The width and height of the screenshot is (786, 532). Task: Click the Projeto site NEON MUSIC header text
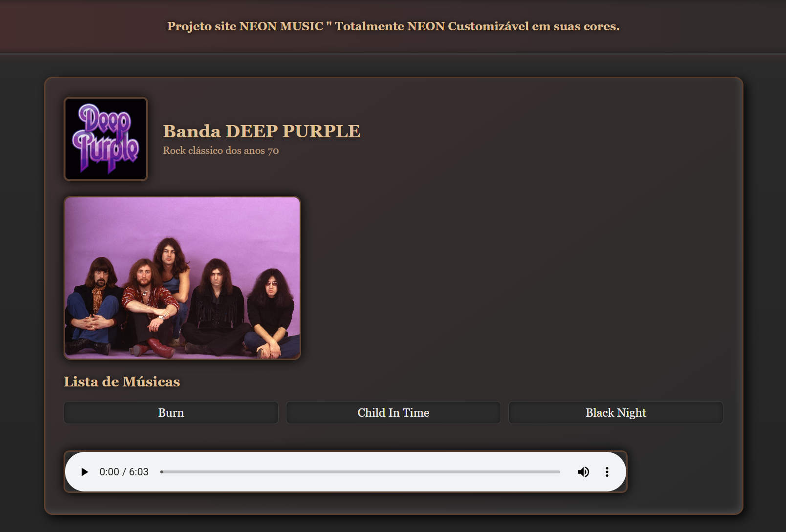(x=393, y=26)
